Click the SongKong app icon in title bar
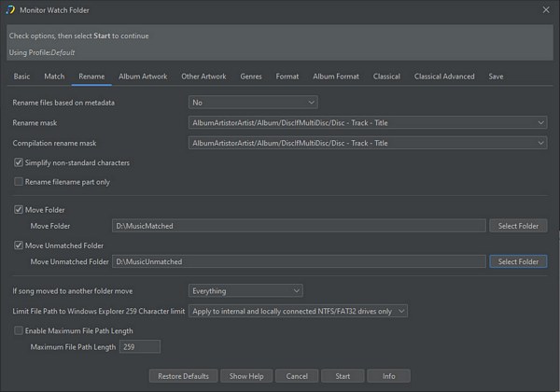The height and width of the screenshot is (392, 560). coord(8,9)
